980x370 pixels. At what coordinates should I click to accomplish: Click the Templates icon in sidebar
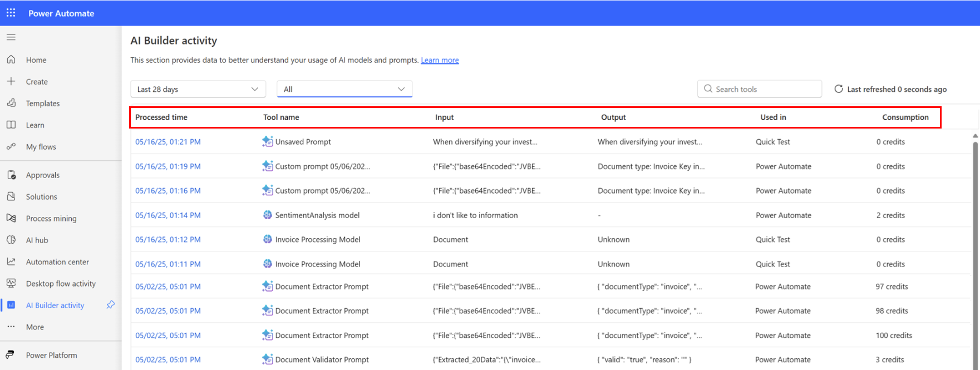[11, 103]
